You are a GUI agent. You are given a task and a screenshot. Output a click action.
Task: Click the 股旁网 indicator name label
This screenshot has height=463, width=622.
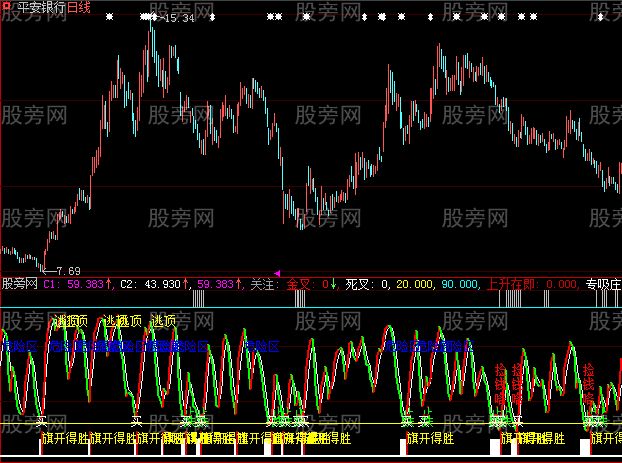tap(19, 284)
